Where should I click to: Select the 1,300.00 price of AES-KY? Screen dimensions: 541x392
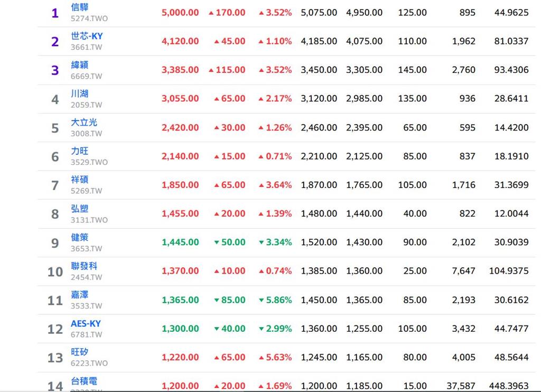coord(180,329)
